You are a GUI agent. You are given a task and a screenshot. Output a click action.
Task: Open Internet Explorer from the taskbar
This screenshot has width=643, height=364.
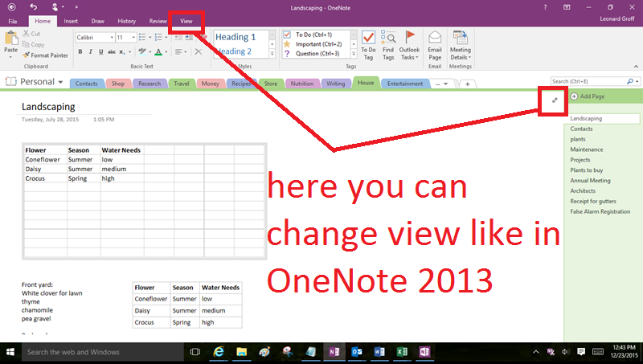coord(219,352)
